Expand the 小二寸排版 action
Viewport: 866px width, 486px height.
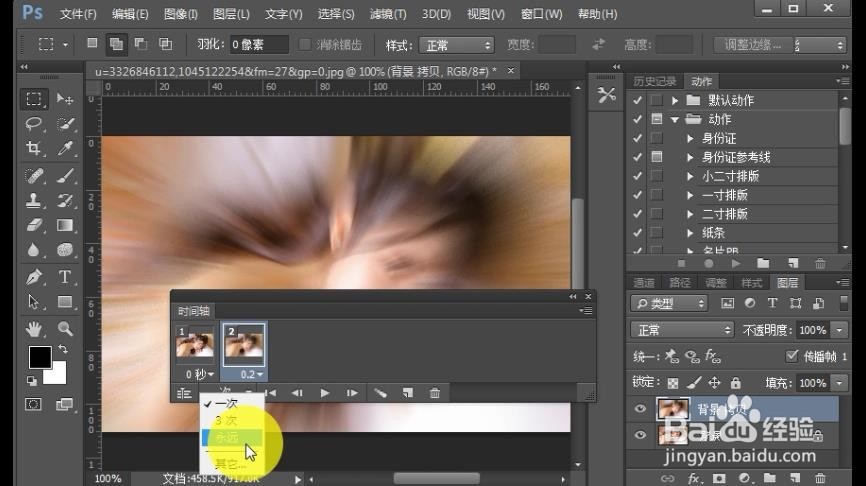(690, 176)
